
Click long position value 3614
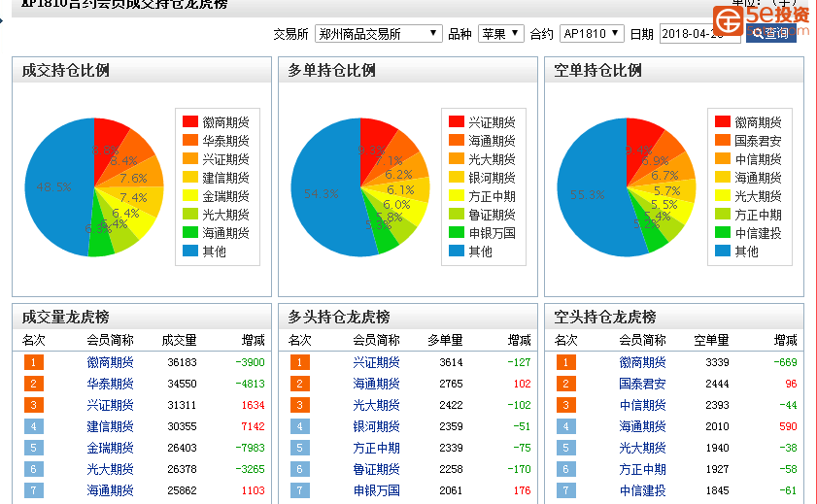pos(451,362)
